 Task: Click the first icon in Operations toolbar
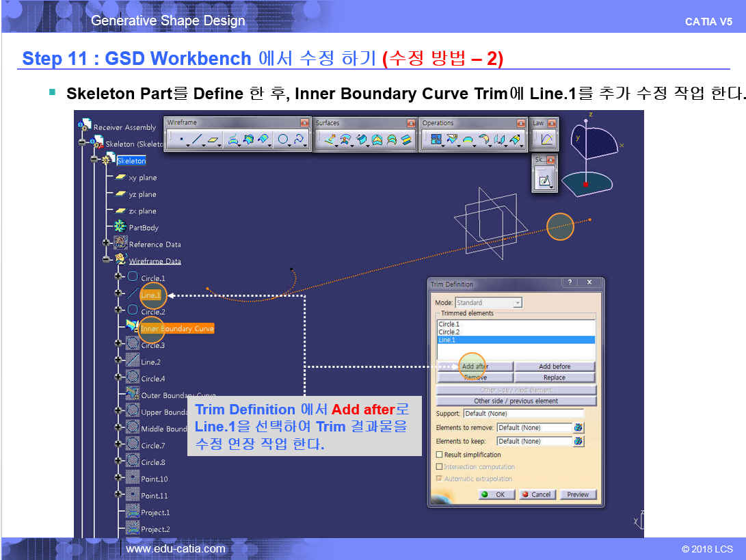coord(435,140)
